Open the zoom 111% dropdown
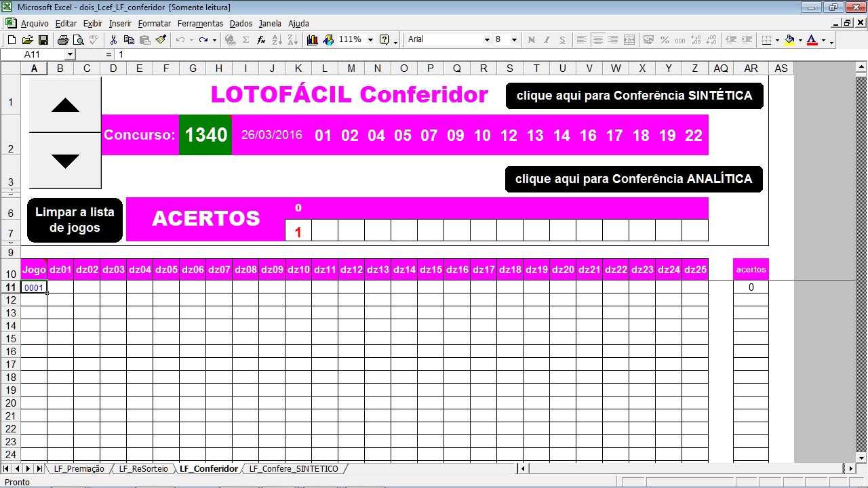Image resolution: width=868 pixels, height=488 pixels. [x=370, y=40]
